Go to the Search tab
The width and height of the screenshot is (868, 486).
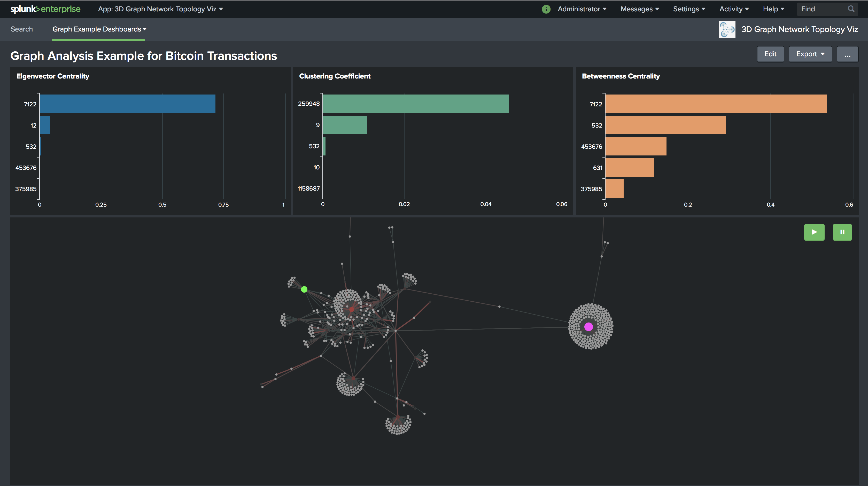point(21,29)
